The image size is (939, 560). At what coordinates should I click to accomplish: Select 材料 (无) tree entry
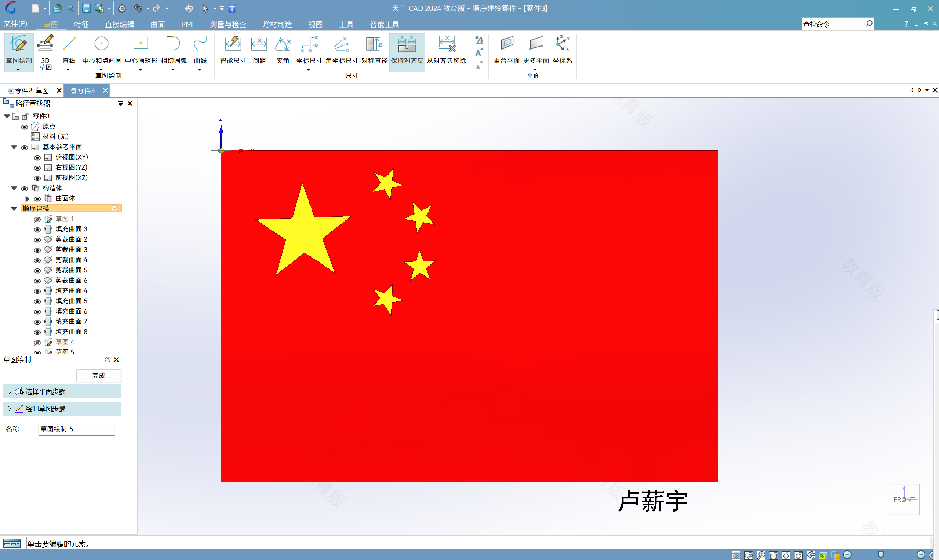[55, 136]
